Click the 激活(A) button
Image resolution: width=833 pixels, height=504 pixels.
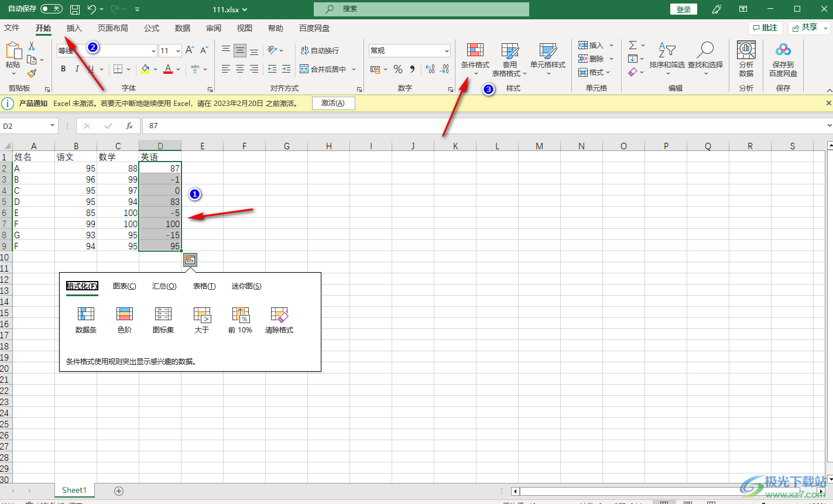click(333, 103)
